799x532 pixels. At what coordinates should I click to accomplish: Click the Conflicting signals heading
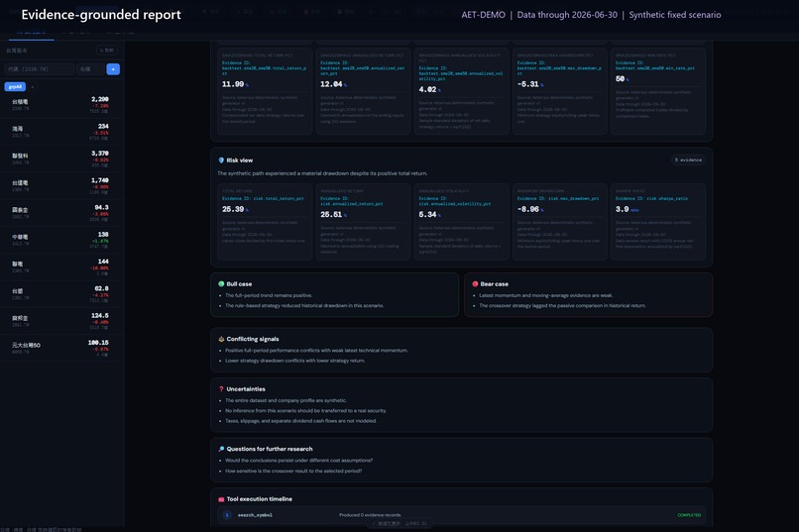coord(253,339)
